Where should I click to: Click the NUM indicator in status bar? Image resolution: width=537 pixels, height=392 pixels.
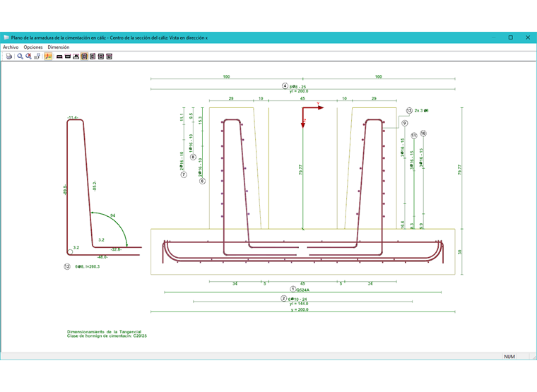point(509,357)
